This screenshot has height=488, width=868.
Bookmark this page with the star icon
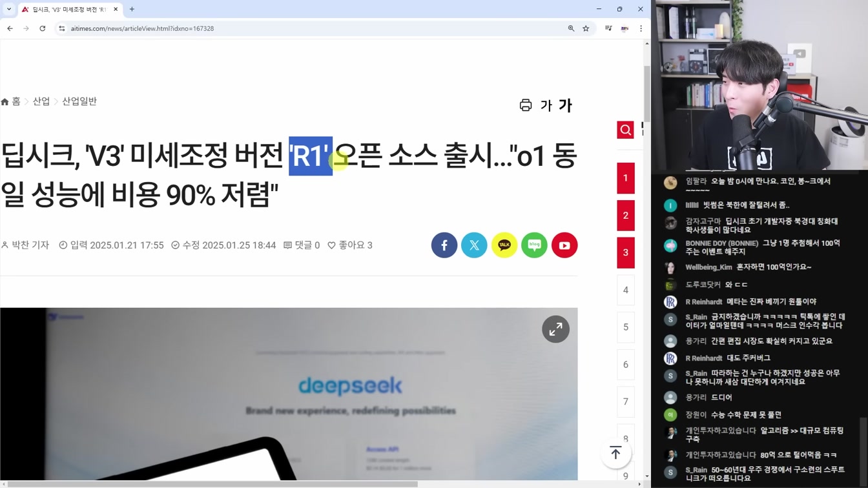click(x=586, y=28)
